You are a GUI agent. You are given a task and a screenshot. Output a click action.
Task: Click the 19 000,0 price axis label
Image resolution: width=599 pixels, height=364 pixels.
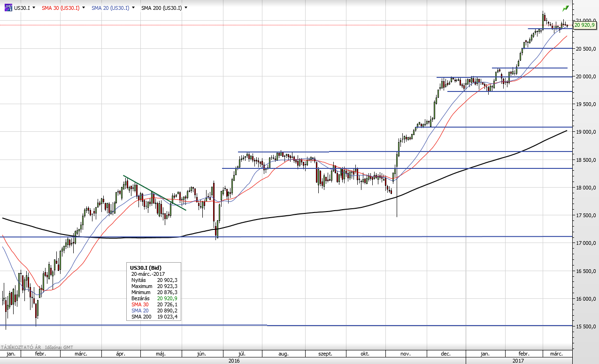click(x=586, y=132)
